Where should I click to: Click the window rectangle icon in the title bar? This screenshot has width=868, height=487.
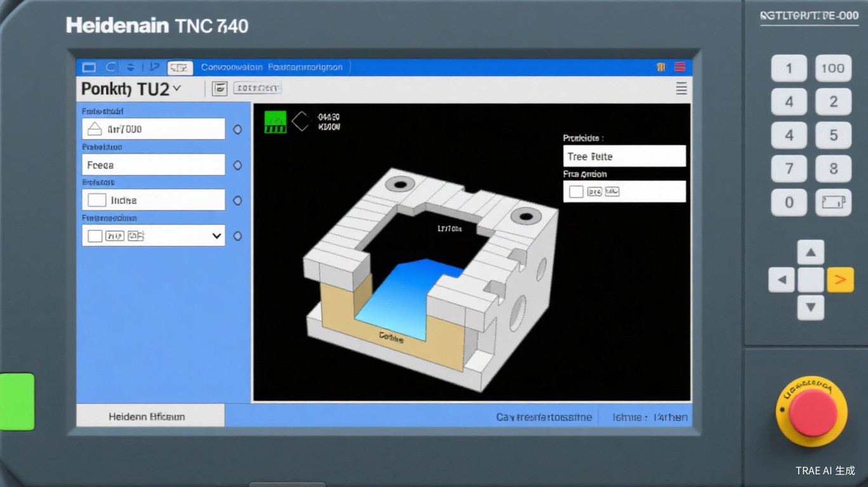(89, 67)
